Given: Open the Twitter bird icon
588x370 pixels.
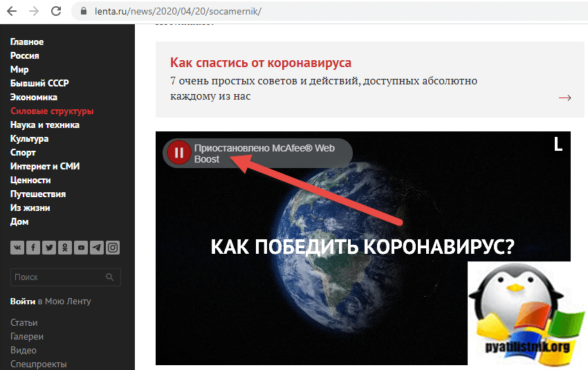Looking at the screenshot, I should tap(48, 247).
